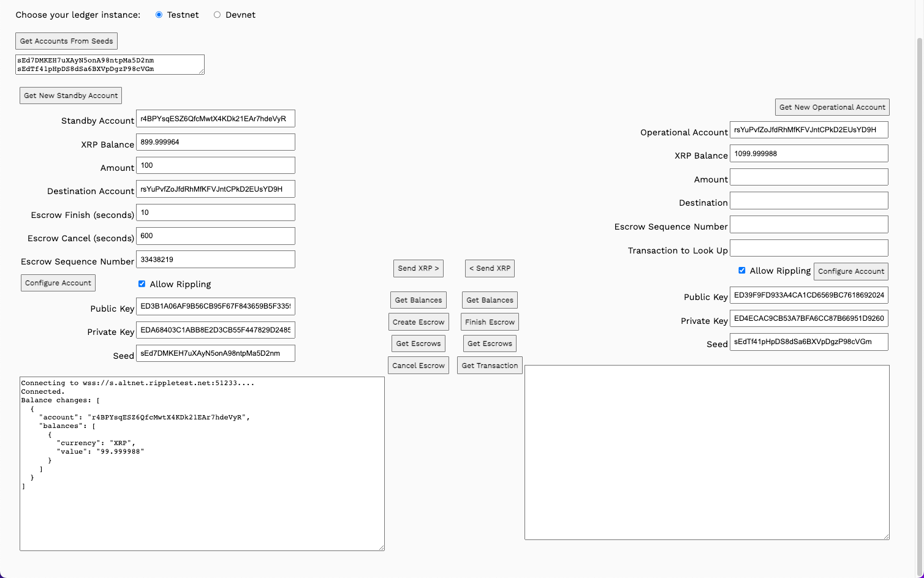Image resolution: width=924 pixels, height=578 pixels.
Task: Click the Get Transaction button
Action: [x=490, y=366]
